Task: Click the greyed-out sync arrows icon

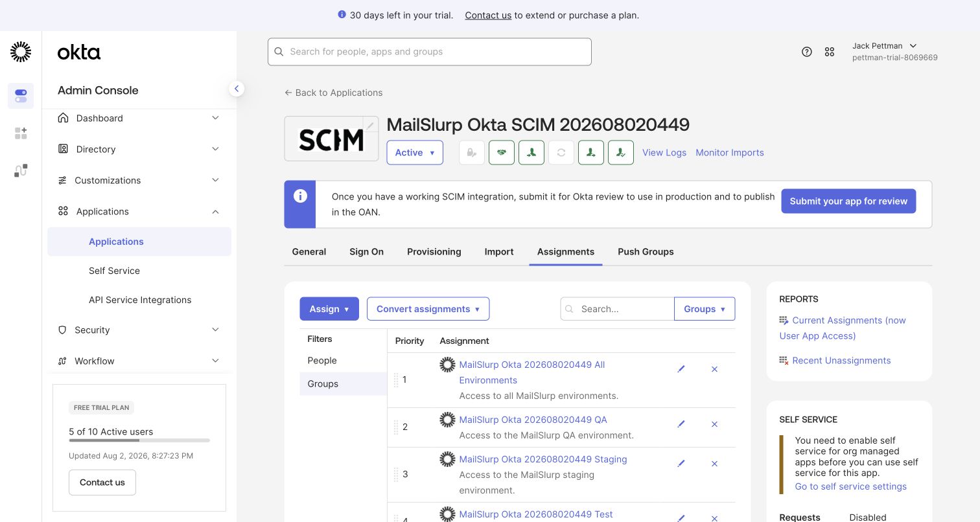Action: pyautogui.click(x=561, y=153)
